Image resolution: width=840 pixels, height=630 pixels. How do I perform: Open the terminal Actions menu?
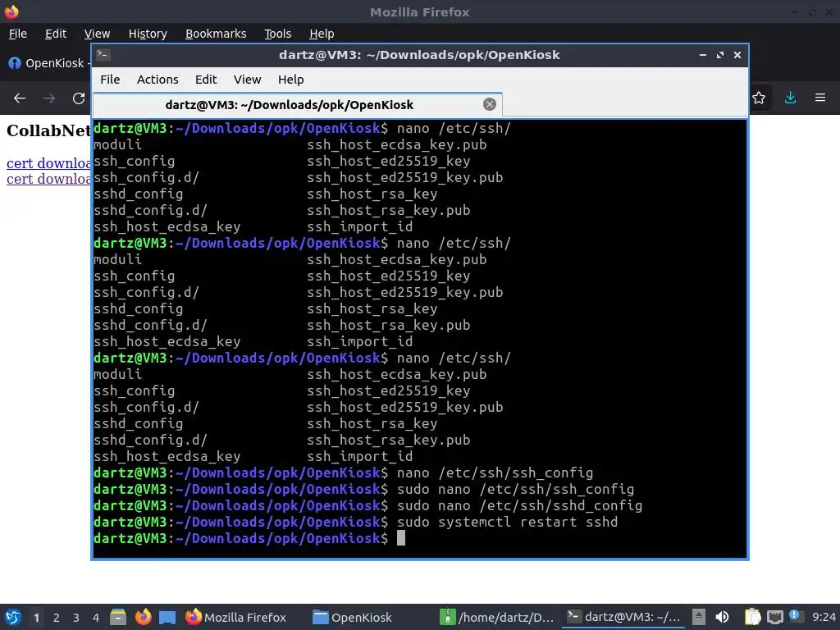pyautogui.click(x=157, y=80)
